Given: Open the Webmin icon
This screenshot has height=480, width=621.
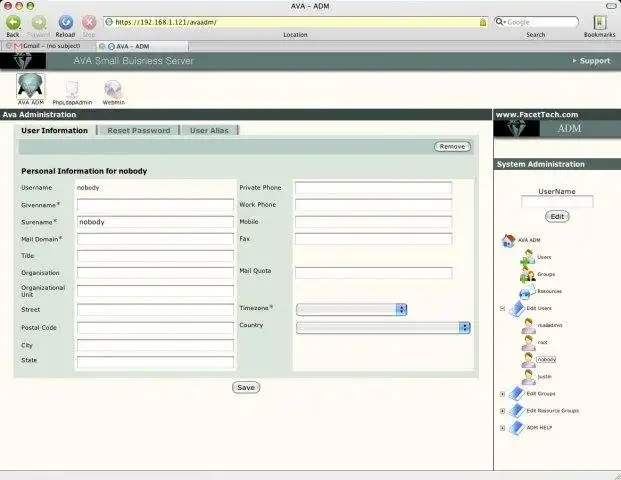Looking at the screenshot, I should [114, 89].
